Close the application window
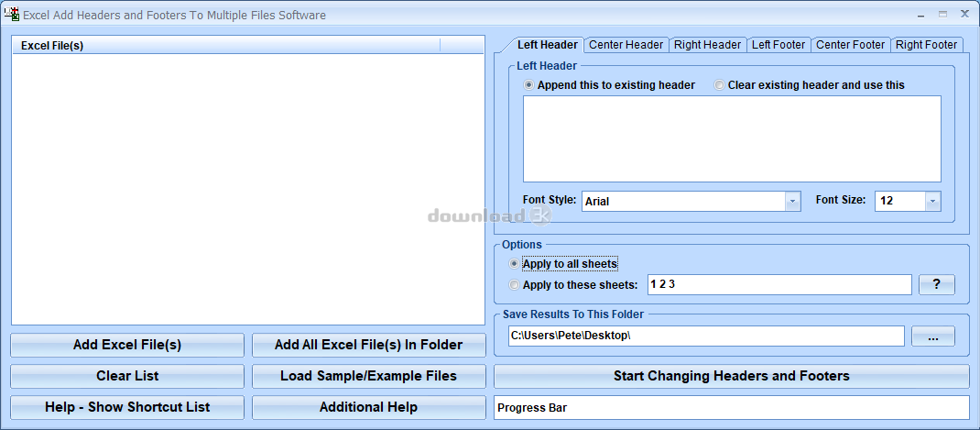Image resolution: width=980 pixels, height=430 pixels. pos(964,14)
